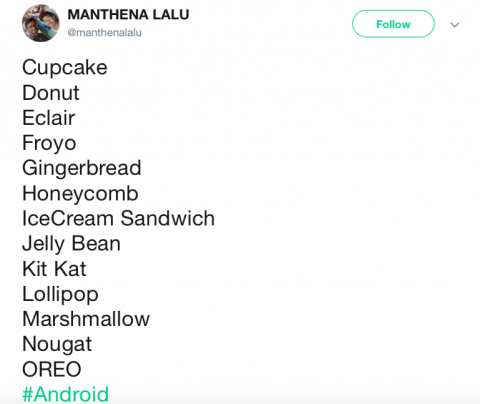The height and width of the screenshot is (404, 480).
Task: Select the Eclair text line
Action: [x=49, y=118]
